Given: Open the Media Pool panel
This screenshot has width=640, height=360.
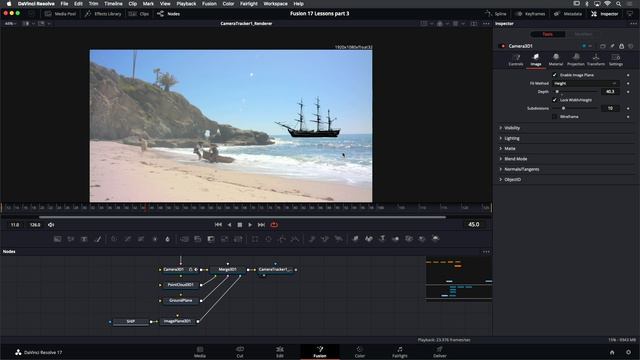Looking at the screenshot, I should coord(60,14).
